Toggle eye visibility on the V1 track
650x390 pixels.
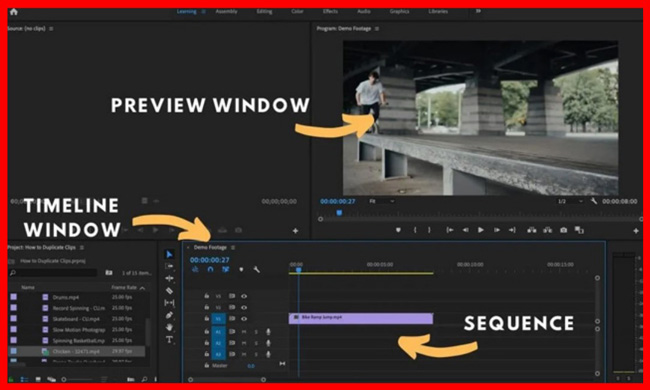point(244,318)
